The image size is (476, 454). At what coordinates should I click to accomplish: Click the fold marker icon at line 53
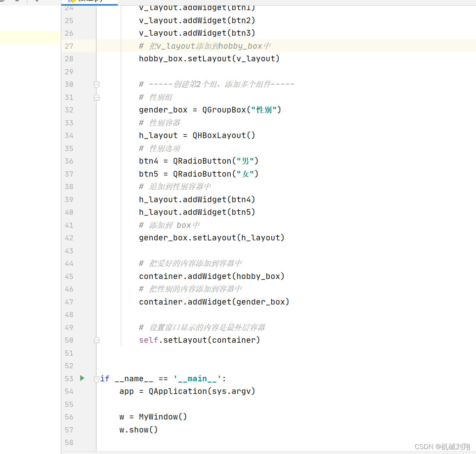(x=96, y=378)
